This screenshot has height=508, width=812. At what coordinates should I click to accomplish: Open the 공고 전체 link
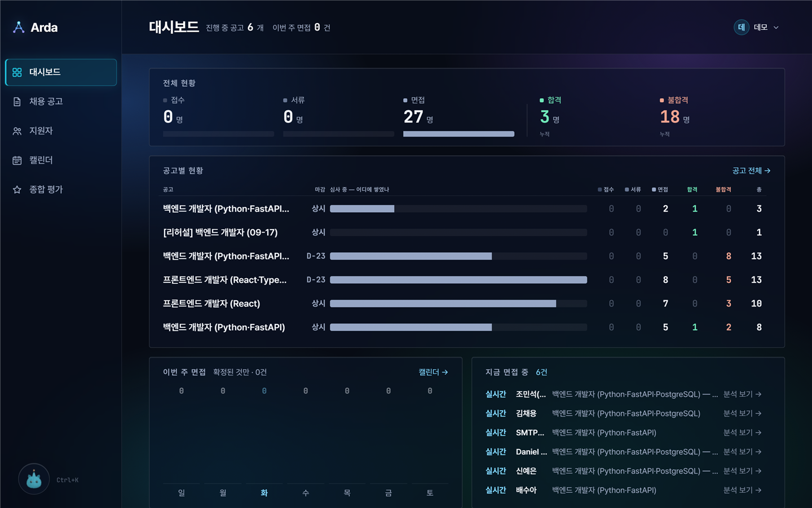[751, 170]
